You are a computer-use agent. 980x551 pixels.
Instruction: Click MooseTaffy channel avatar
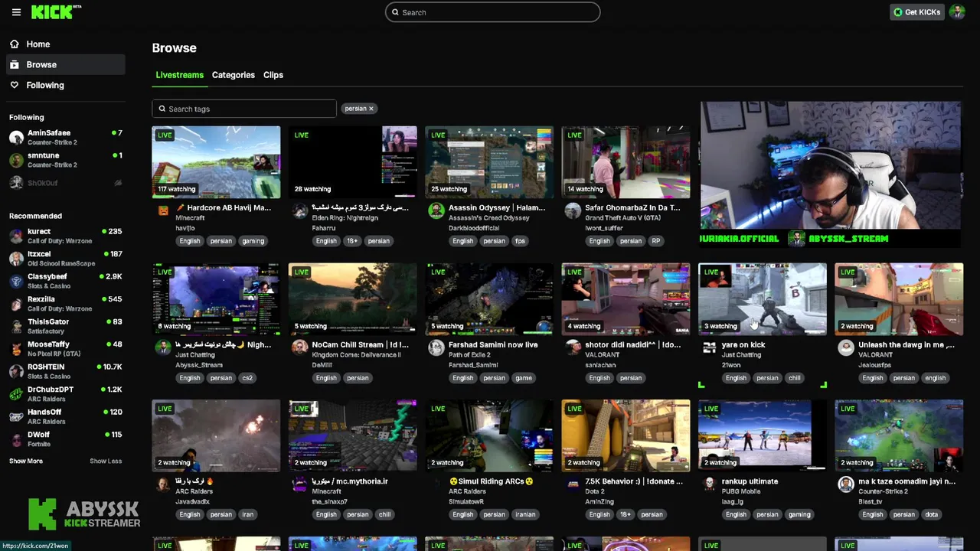point(16,349)
